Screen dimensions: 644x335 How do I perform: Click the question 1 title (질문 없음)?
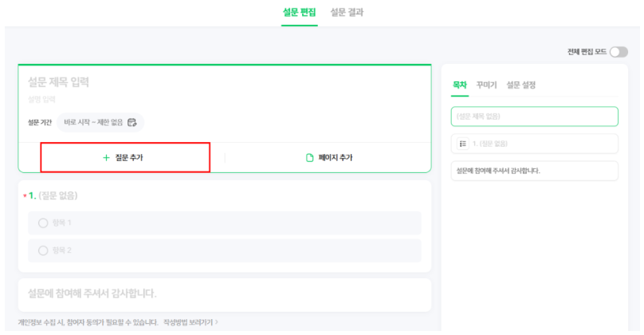[57, 195]
